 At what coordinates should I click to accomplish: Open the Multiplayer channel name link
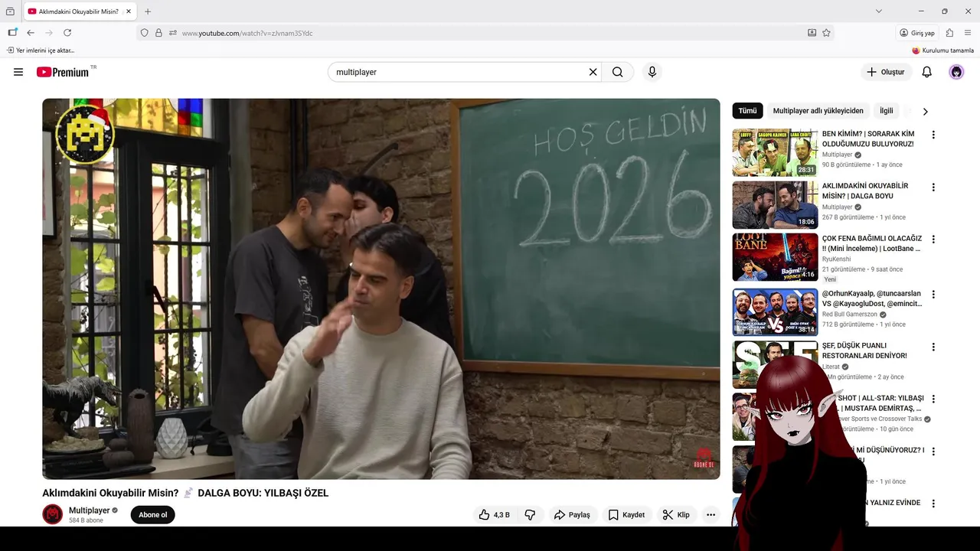tap(90, 510)
